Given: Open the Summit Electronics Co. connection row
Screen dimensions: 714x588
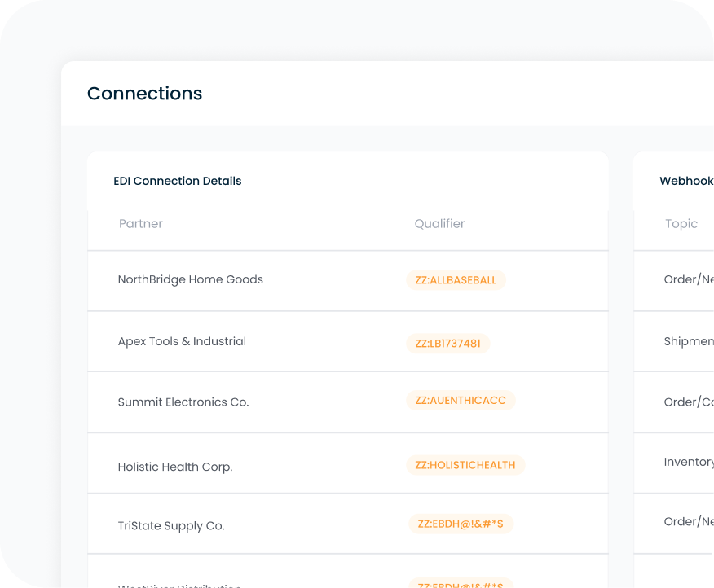Looking at the screenshot, I should pyautogui.click(x=183, y=402).
